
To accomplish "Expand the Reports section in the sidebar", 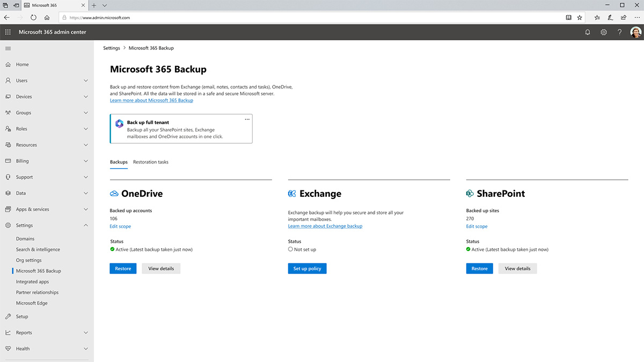I will point(85,333).
